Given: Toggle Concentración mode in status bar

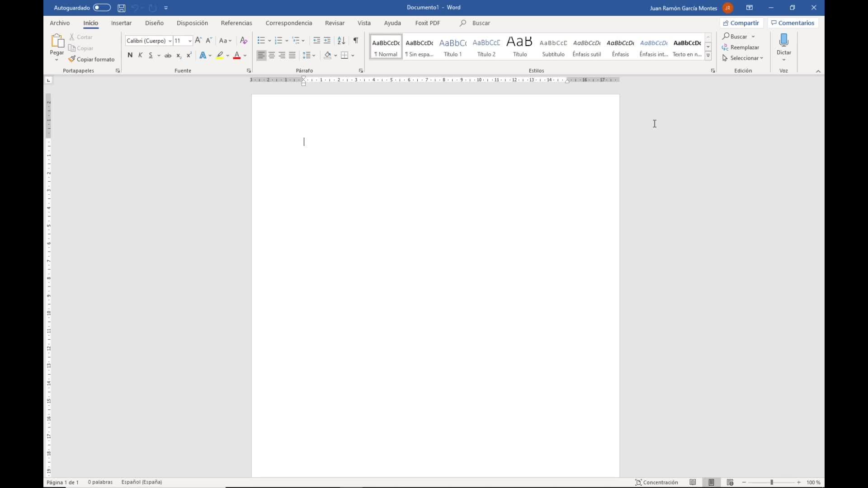Looking at the screenshot, I should click(656, 482).
